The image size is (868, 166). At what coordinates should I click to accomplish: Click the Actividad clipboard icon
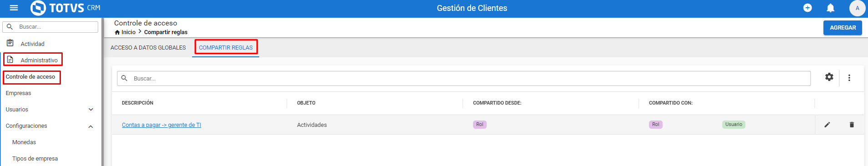(x=10, y=43)
